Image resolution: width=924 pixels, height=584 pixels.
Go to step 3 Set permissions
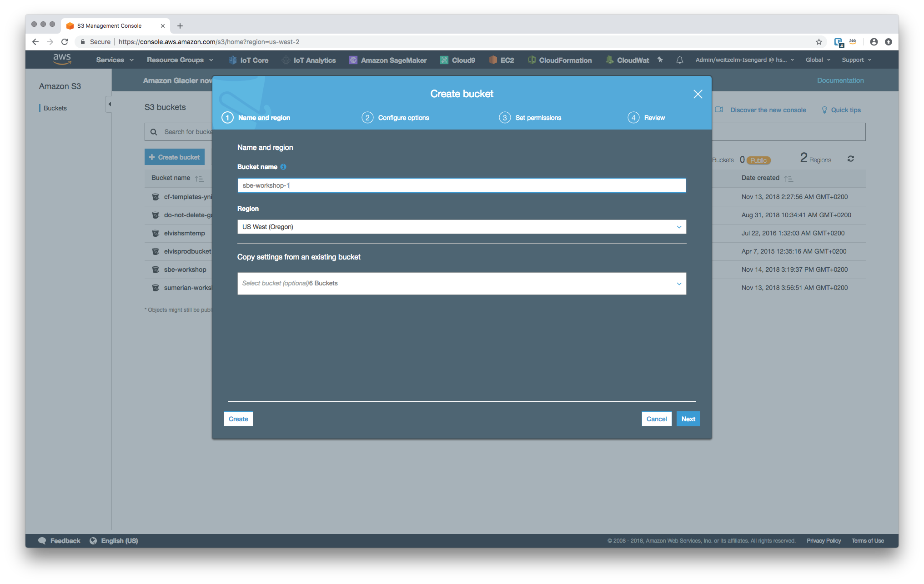pos(530,118)
